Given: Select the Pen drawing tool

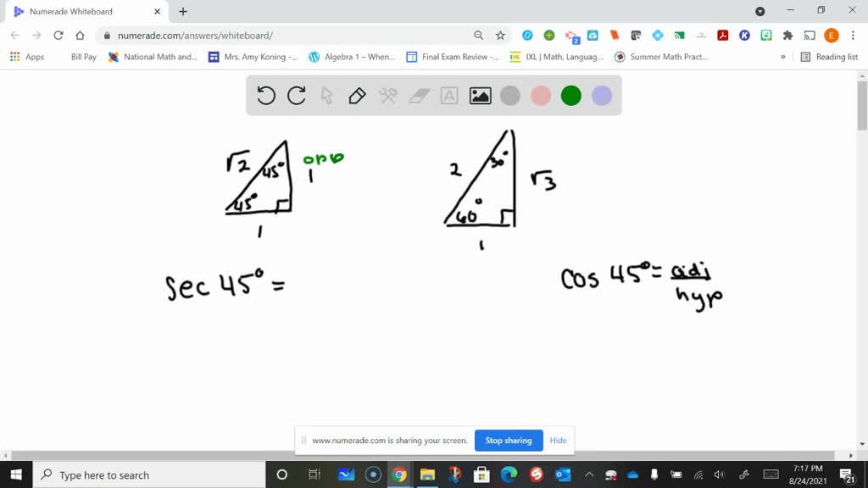Looking at the screenshot, I should pyautogui.click(x=356, y=96).
